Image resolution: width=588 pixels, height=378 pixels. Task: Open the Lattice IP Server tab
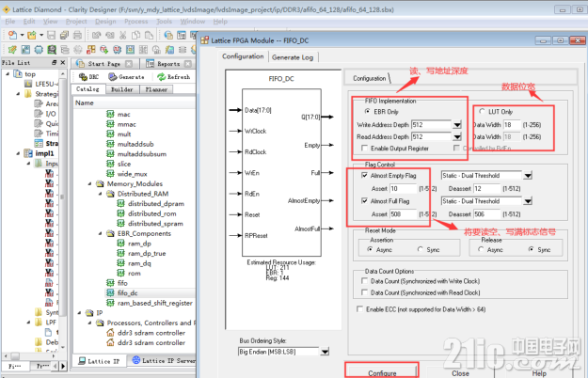pos(164,360)
